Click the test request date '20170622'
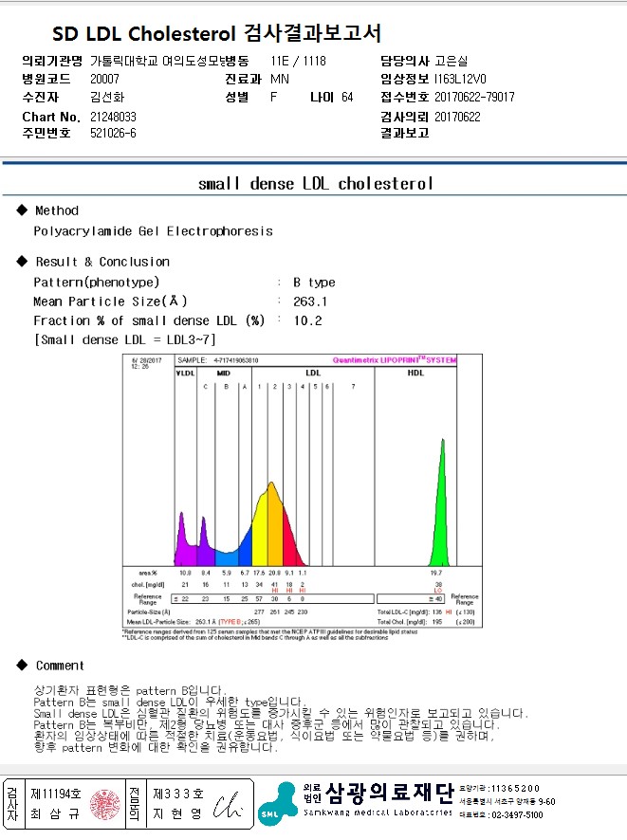The height and width of the screenshot is (840, 627). 457,117
